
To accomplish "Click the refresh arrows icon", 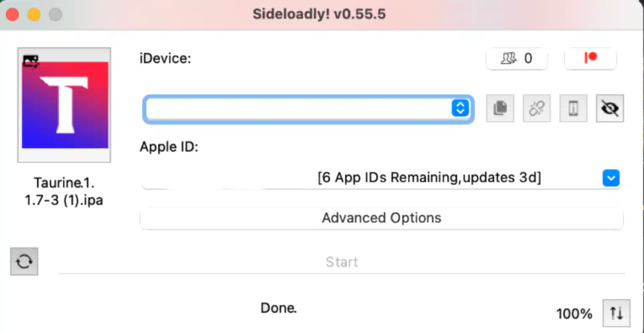I will (x=24, y=262).
